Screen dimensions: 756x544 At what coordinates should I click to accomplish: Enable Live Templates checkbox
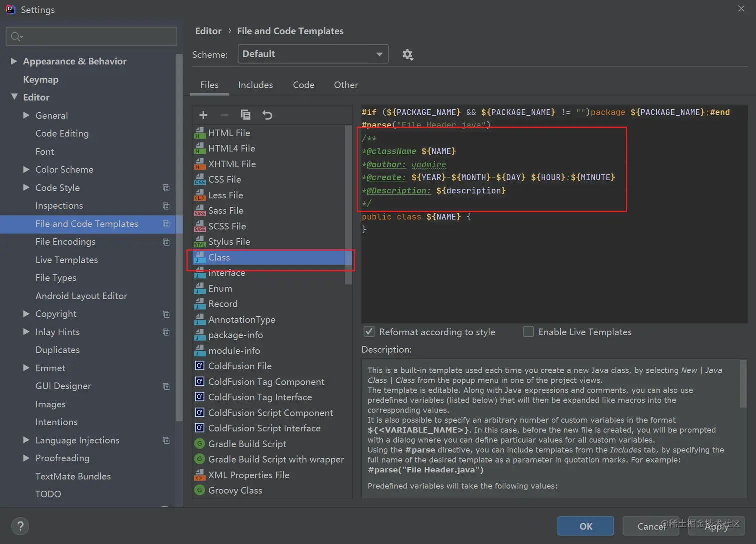click(528, 332)
